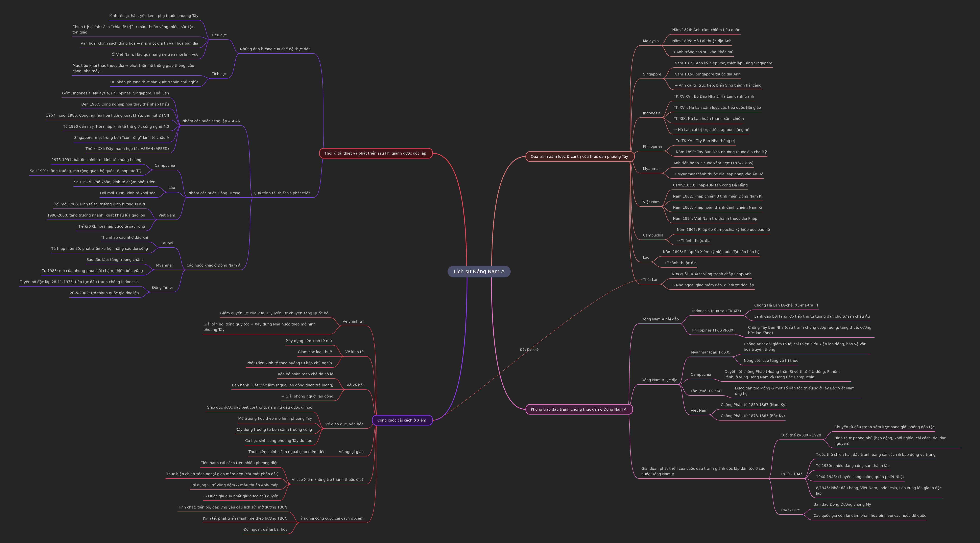Select Vì sao Xiêm không trở thành thuộc địa
Screen dimensions: 980x543
(x=327, y=479)
